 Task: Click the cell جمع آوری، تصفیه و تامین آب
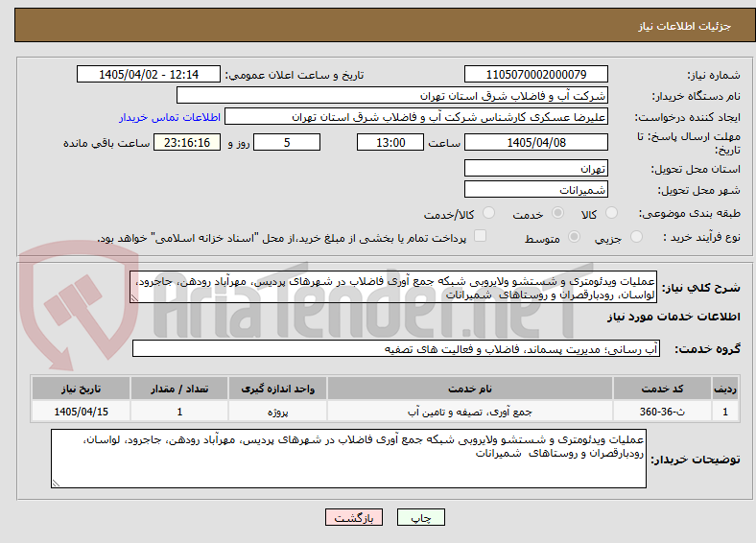pos(470,412)
